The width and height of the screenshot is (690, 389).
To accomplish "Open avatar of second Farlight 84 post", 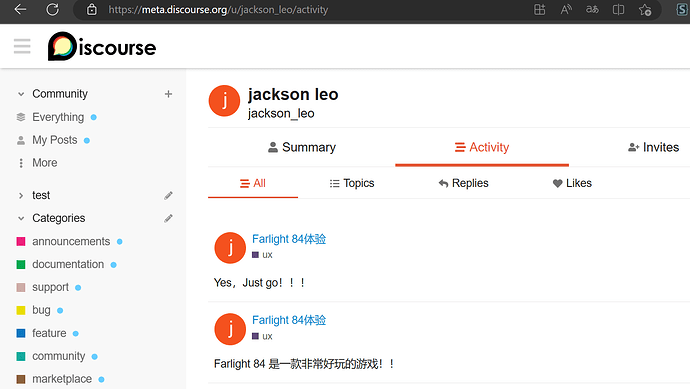I will pyautogui.click(x=230, y=329).
